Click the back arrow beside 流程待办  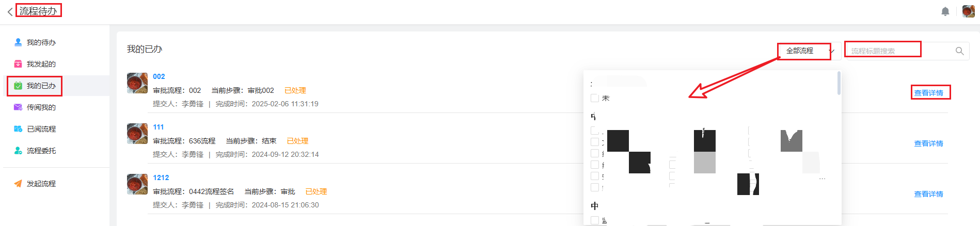click(10, 11)
